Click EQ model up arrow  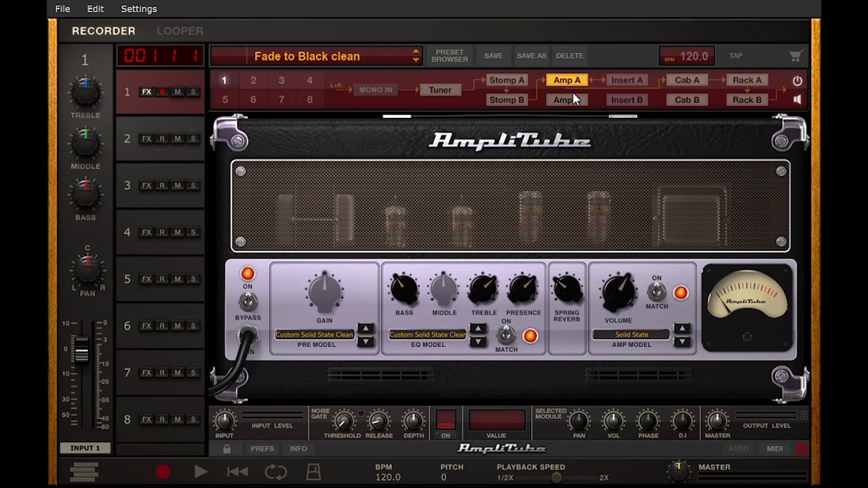point(478,329)
